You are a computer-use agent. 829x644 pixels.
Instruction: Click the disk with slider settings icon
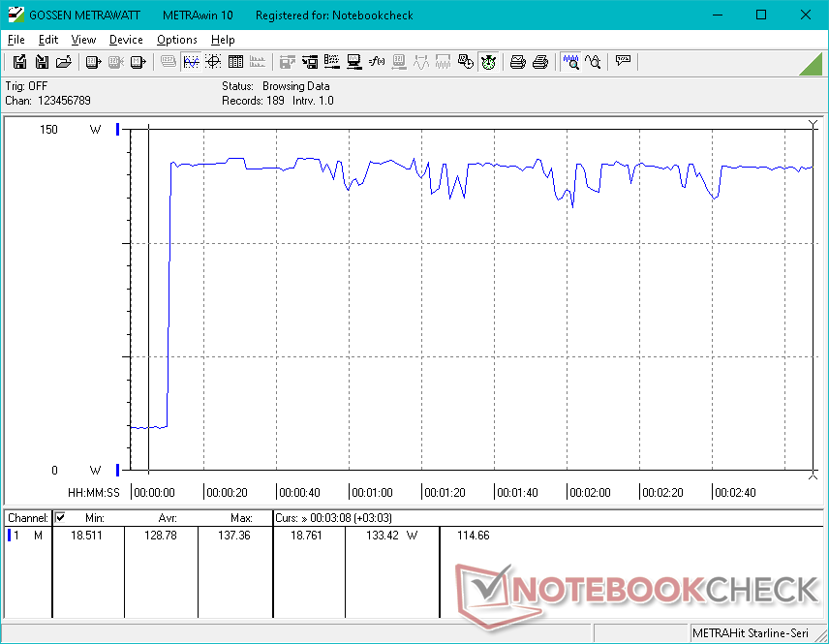coord(310,62)
